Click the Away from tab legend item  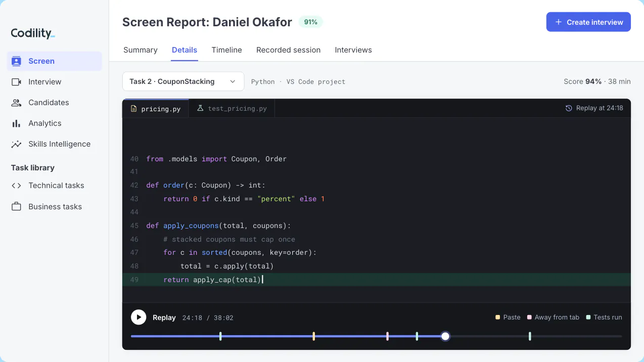(x=553, y=318)
